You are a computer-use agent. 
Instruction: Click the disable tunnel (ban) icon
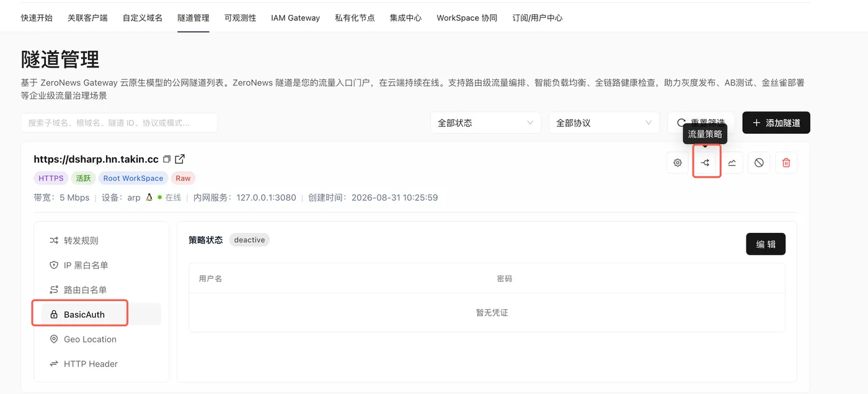759,163
